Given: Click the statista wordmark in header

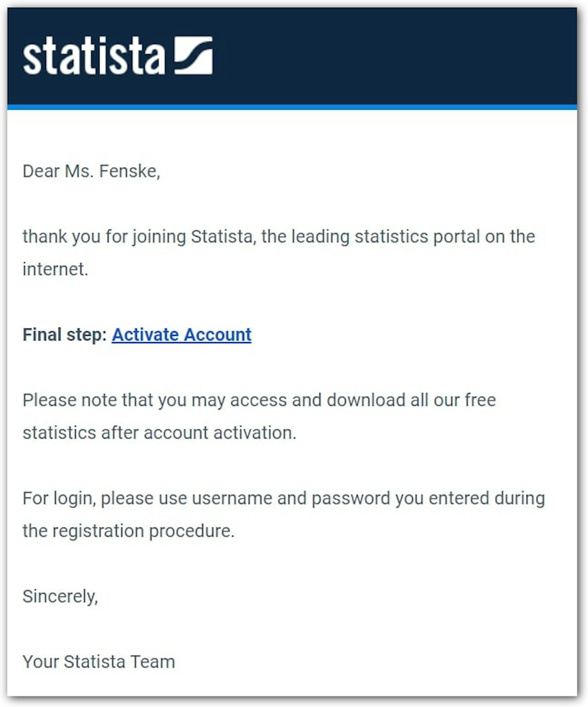Looking at the screenshot, I should point(94,55).
